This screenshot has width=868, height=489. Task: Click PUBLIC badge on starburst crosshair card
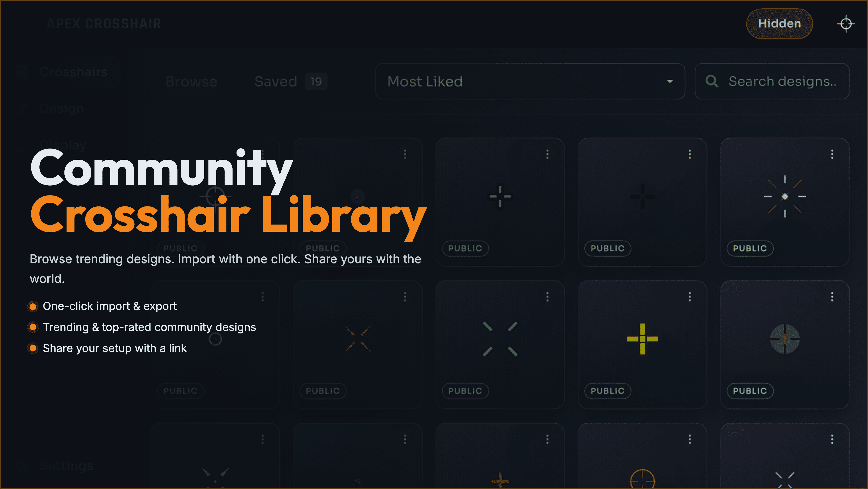(x=750, y=249)
